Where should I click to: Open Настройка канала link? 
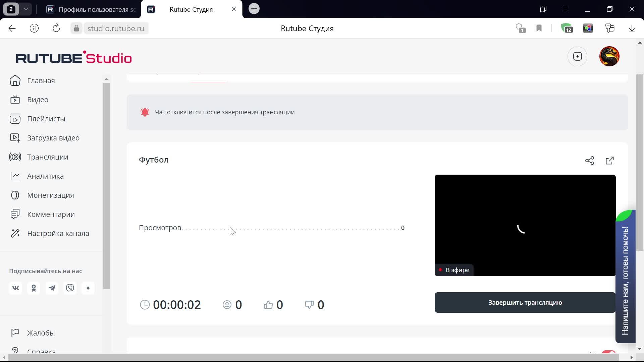click(x=58, y=233)
